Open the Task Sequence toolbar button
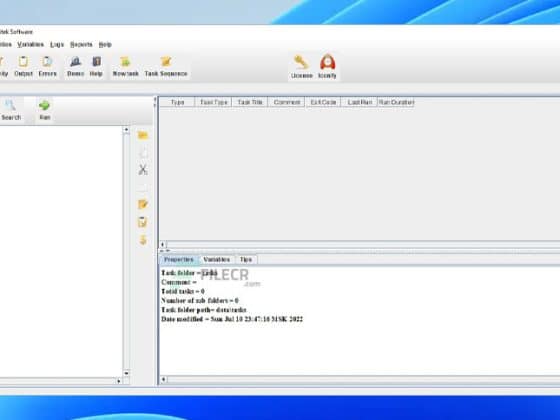Image resolution: width=560 pixels, height=420 pixels. (x=166, y=66)
